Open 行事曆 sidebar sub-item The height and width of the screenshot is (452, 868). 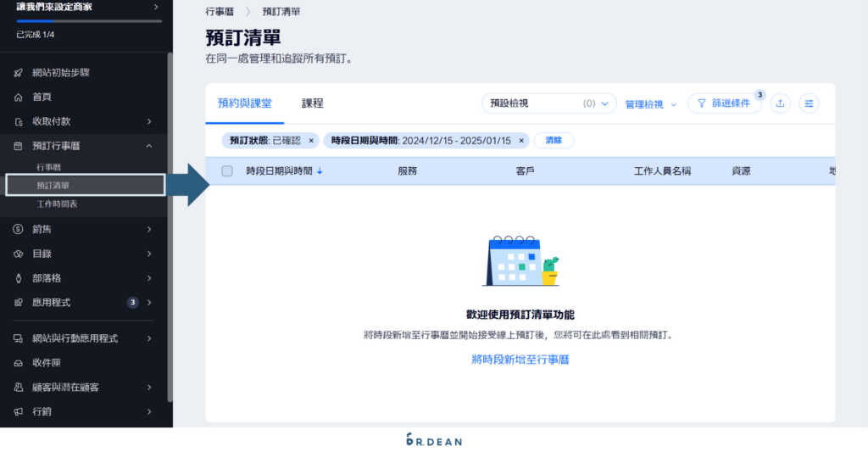[x=48, y=167]
